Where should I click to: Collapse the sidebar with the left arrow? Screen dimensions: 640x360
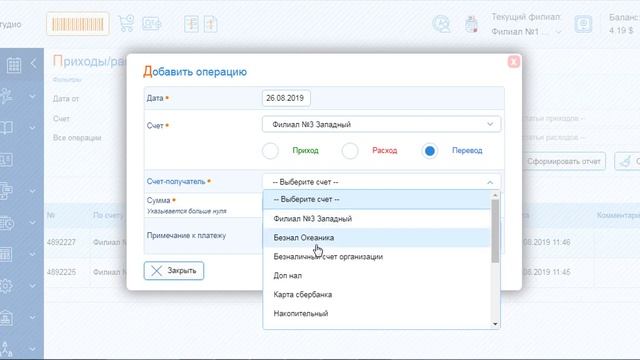pos(34,63)
